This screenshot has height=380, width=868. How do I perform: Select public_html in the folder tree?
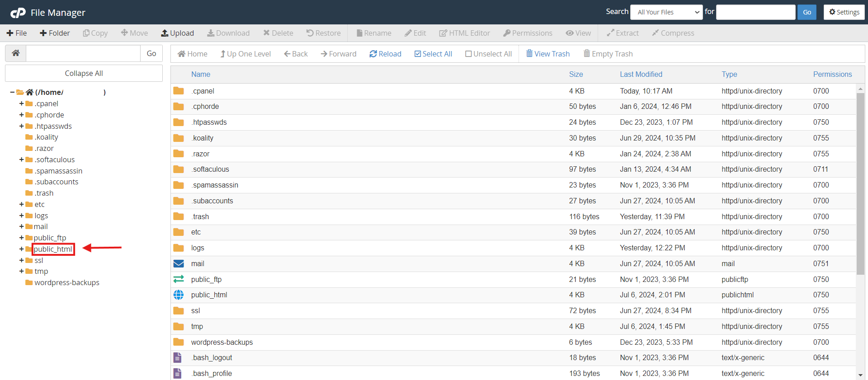53,249
